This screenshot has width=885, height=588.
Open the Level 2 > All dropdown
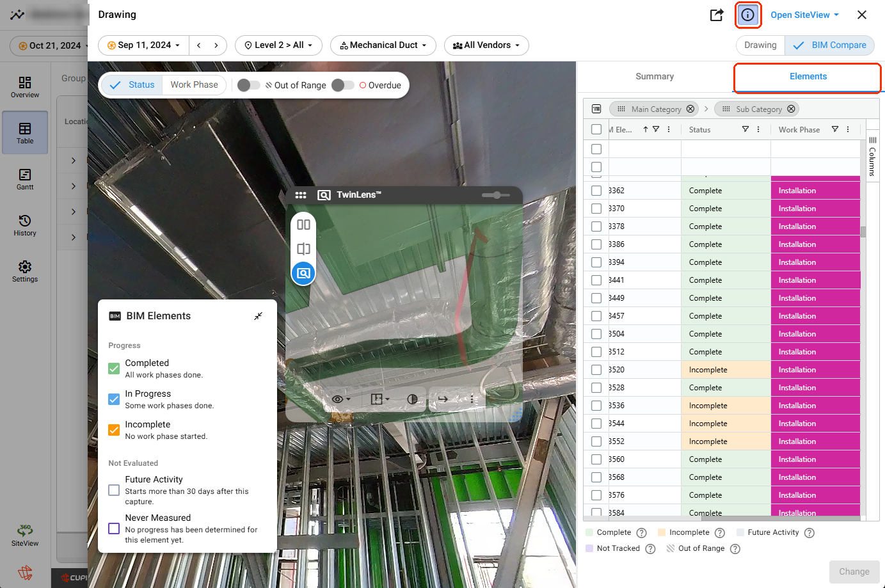[278, 45]
